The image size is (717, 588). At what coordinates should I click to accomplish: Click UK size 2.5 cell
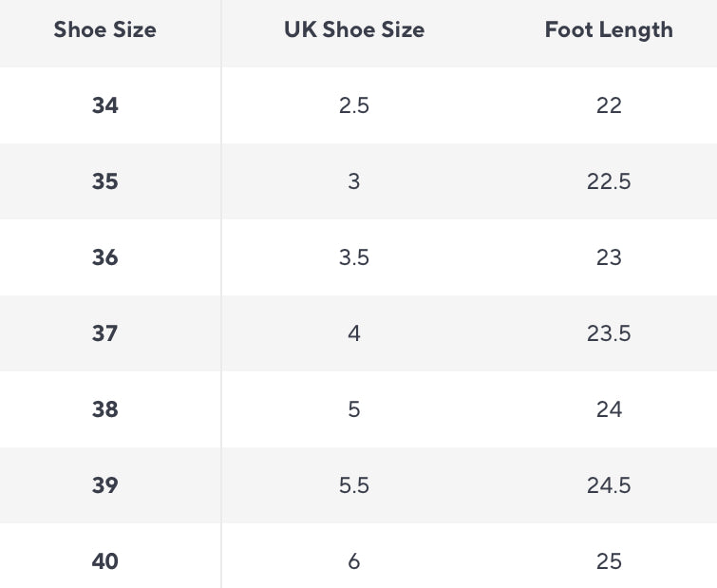pos(354,105)
